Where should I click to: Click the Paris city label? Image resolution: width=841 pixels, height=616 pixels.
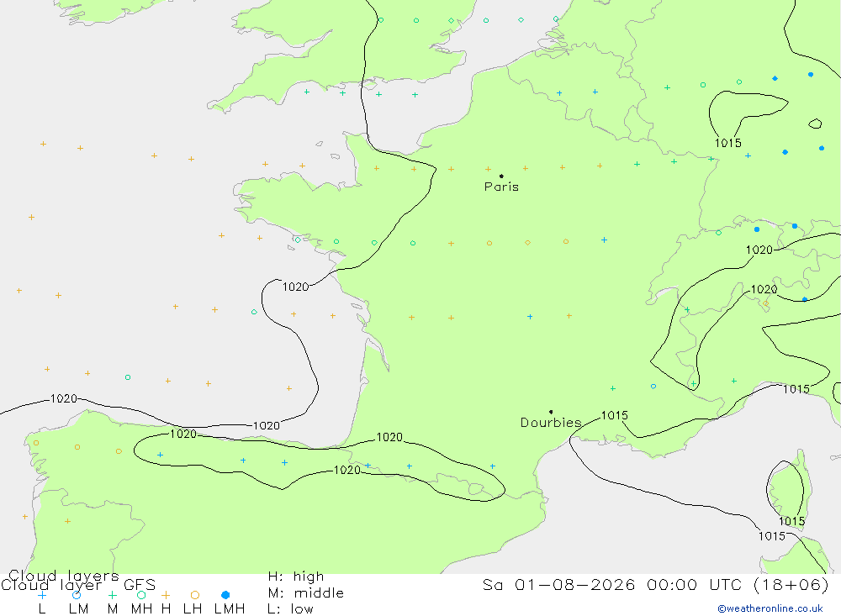coord(501,187)
